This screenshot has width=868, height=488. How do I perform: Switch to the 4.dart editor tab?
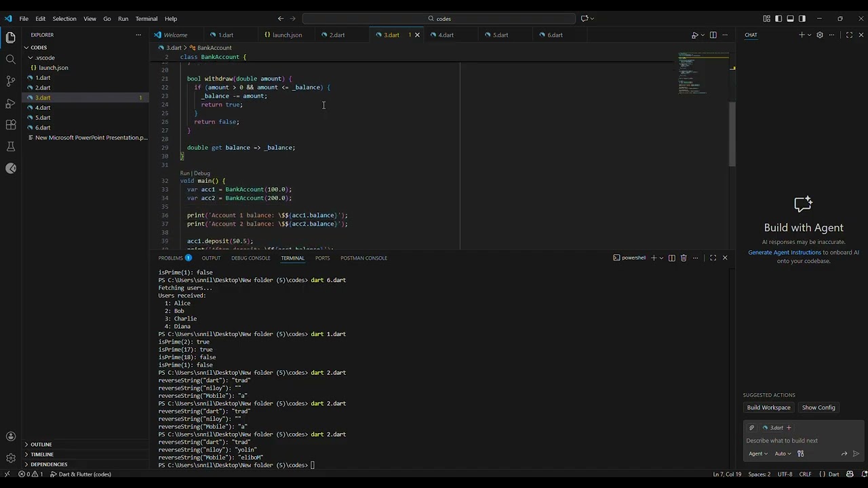pos(446,35)
